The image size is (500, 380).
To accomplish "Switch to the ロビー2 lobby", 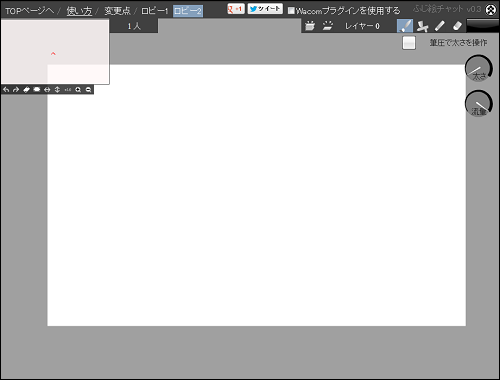I will click(188, 11).
